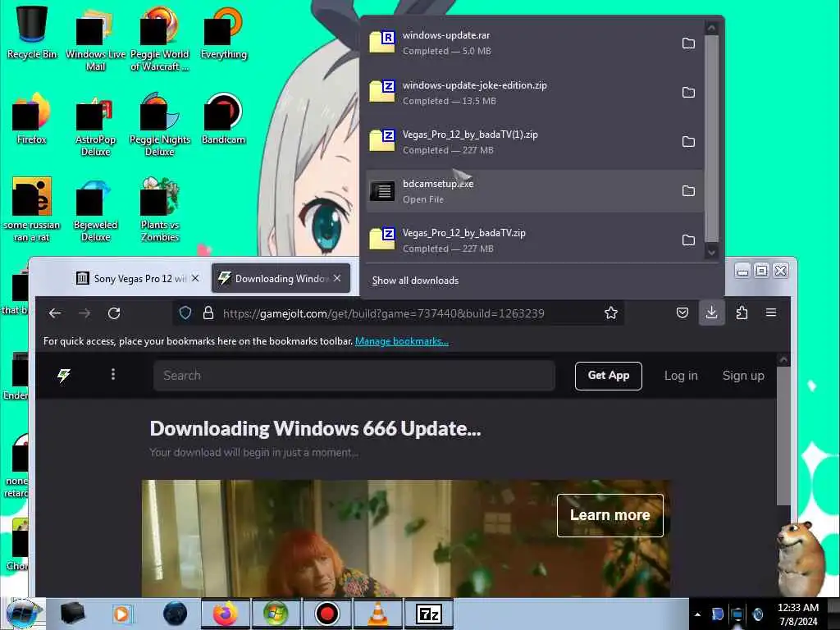Select the Windows Live Mail desktop icon

(x=95, y=40)
